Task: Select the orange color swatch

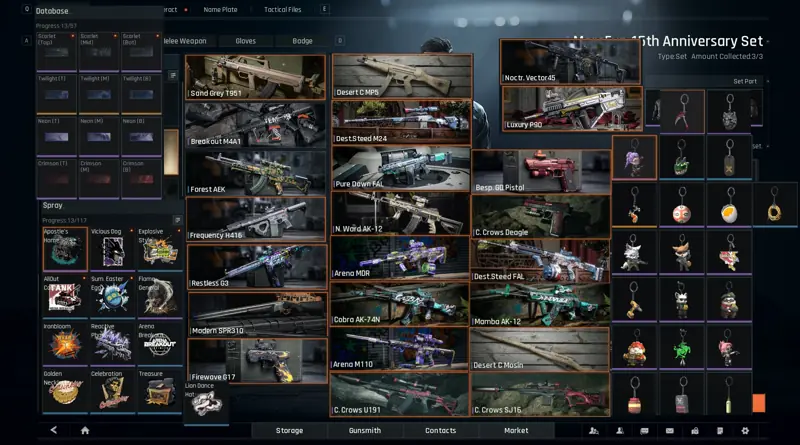Action: 759,403
